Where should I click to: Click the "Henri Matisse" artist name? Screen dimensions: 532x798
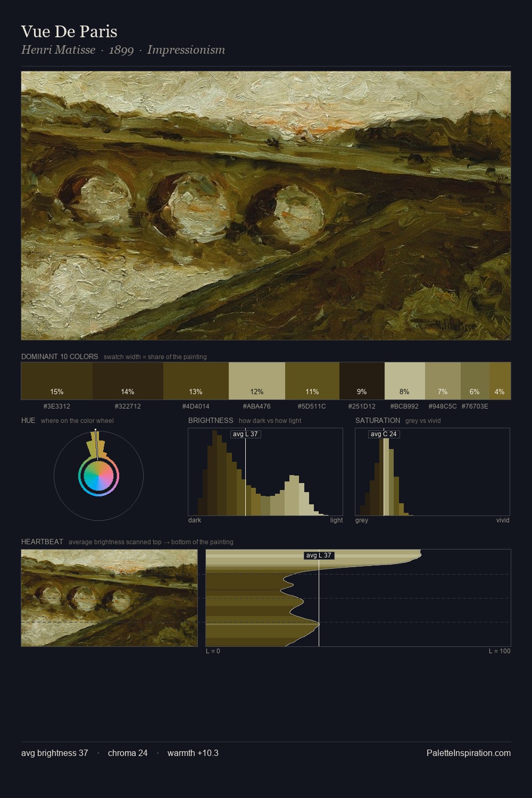click(58, 50)
